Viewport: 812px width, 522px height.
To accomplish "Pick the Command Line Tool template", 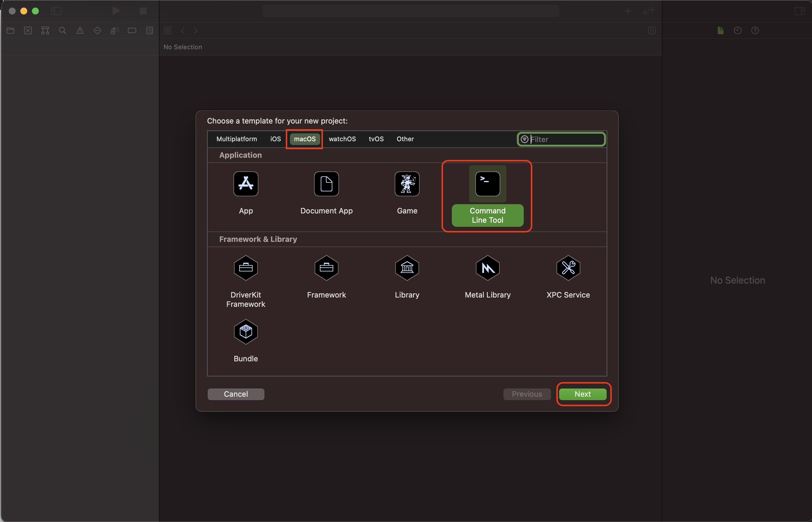I will (x=487, y=184).
